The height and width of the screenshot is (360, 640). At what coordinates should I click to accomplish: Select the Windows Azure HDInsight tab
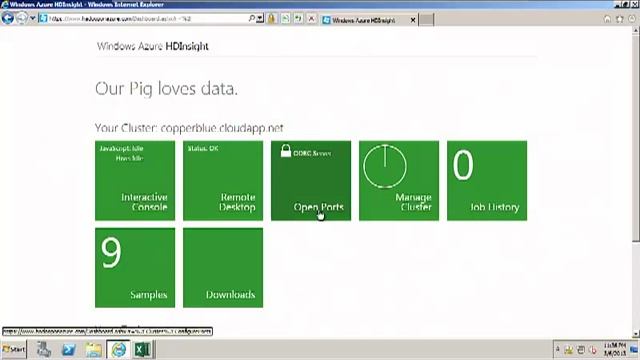click(363, 20)
